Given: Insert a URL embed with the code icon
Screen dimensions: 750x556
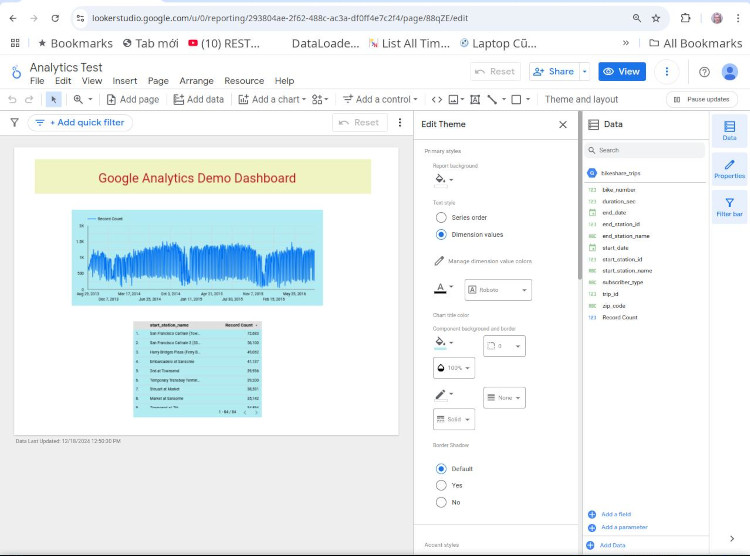Looking at the screenshot, I should coord(437,100).
